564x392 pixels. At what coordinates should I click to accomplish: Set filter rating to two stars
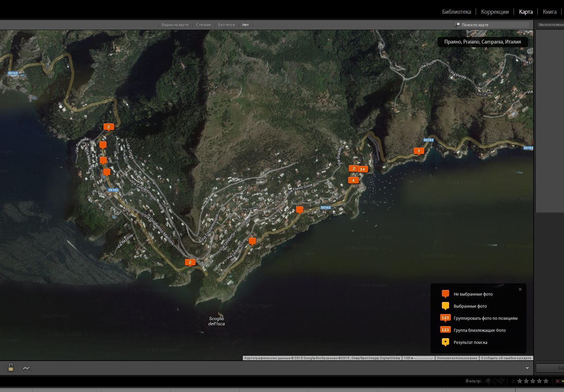click(526, 381)
